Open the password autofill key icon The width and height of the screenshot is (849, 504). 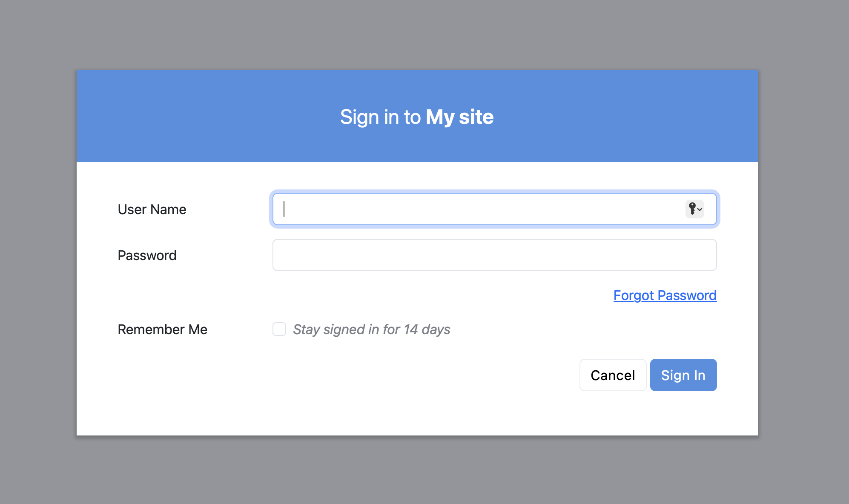click(692, 209)
